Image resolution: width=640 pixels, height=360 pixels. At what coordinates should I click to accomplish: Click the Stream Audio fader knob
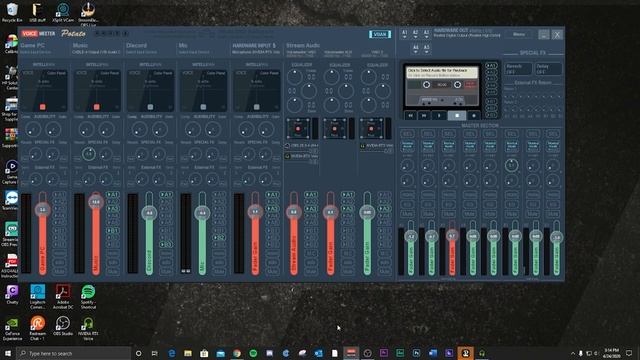[x=294, y=212]
